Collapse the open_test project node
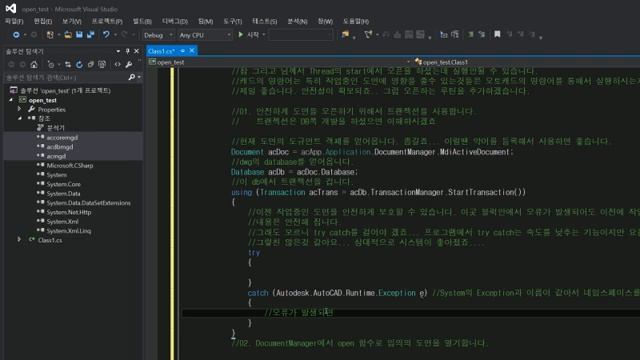The image size is (640, 360). pyautogui.click(x=11, y=100)
